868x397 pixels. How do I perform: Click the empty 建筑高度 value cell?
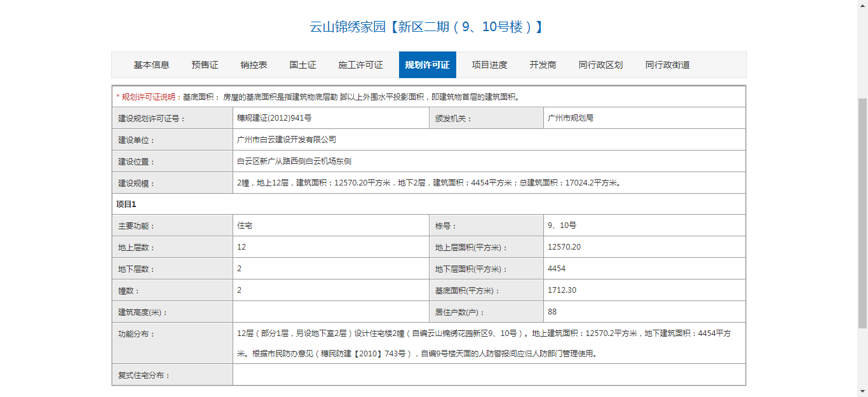pos(330,312)
